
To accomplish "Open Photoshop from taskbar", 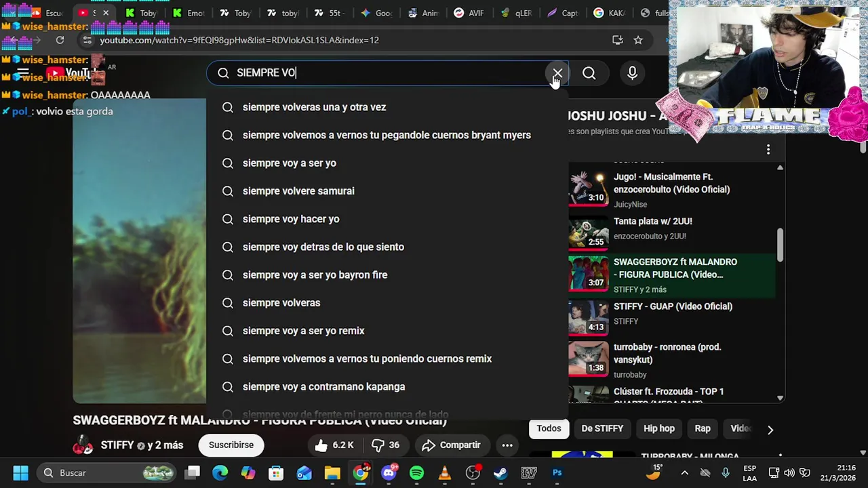I will (x=557, y=473).
